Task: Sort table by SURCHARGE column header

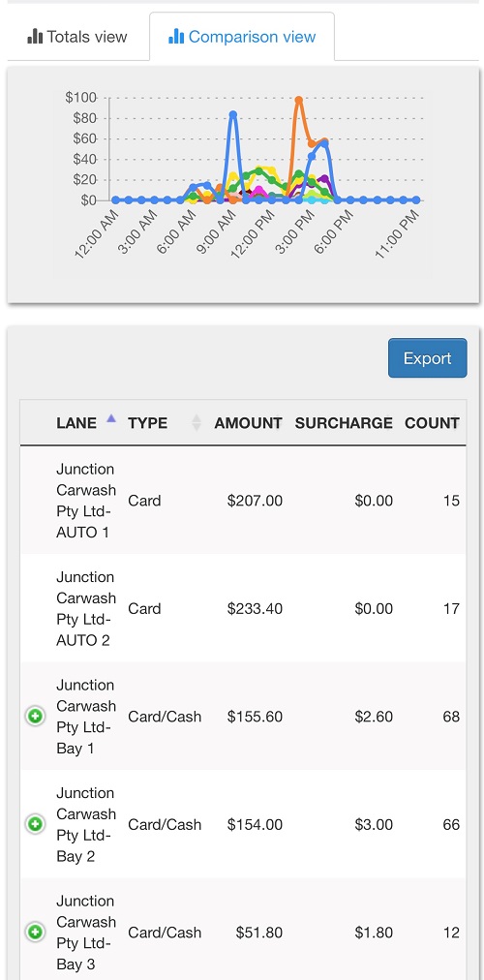Action: point(344,423)
